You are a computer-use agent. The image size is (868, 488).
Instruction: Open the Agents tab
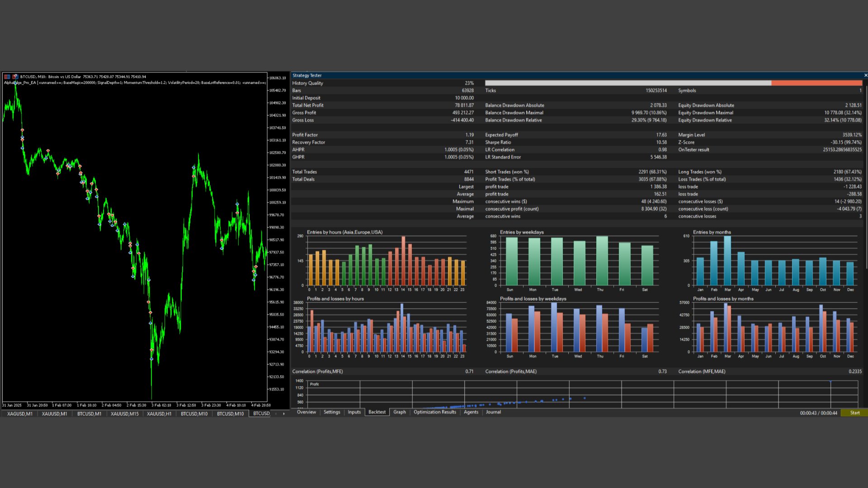click(471, 412)
